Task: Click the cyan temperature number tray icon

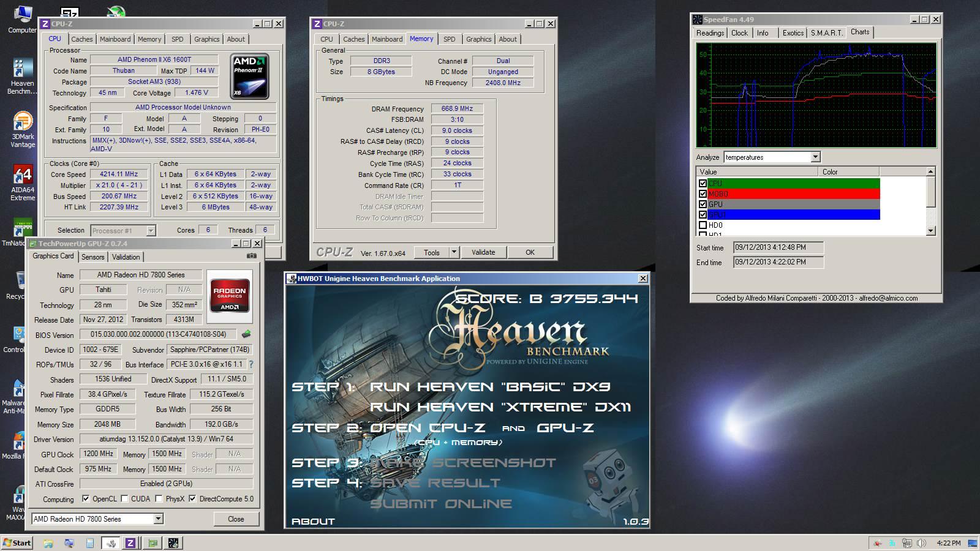Action: click(x=892, y=543)
